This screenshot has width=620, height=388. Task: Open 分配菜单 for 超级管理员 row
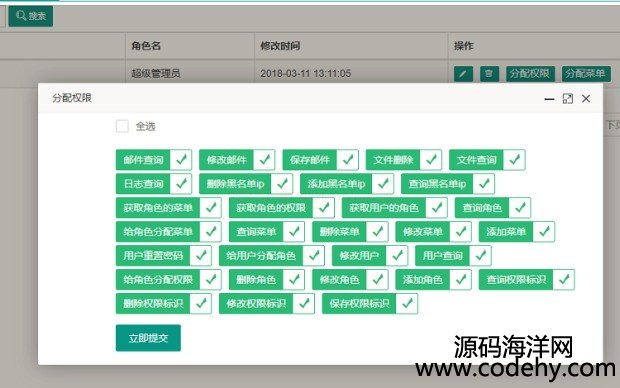coord(586,74)
